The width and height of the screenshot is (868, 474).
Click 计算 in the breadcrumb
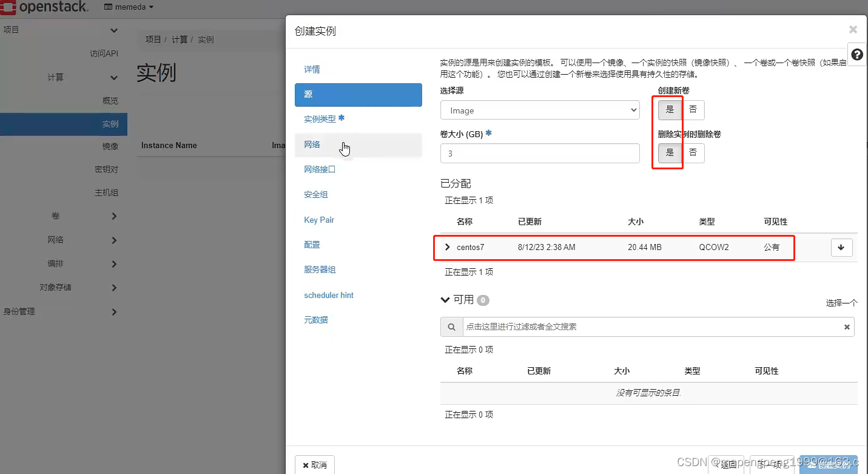[x=180, y=39]
